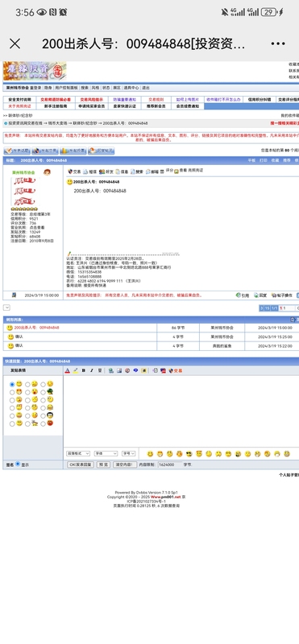Image resolution: width=299 pixels, height=644 pixels.
Task: Click the 好友 friend icon above the post
Action: tap(106, 171)
